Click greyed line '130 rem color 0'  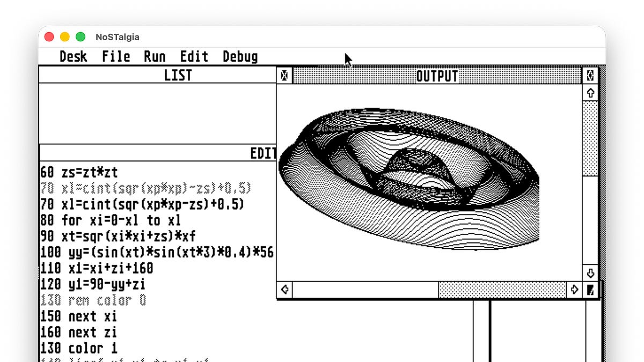coord(93,300)
